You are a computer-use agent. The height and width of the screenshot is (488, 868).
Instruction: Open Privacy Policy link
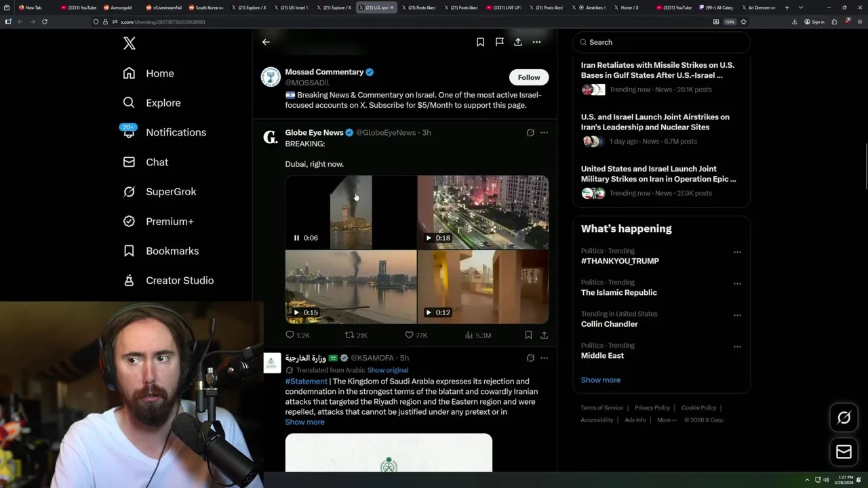coord(652,408)
